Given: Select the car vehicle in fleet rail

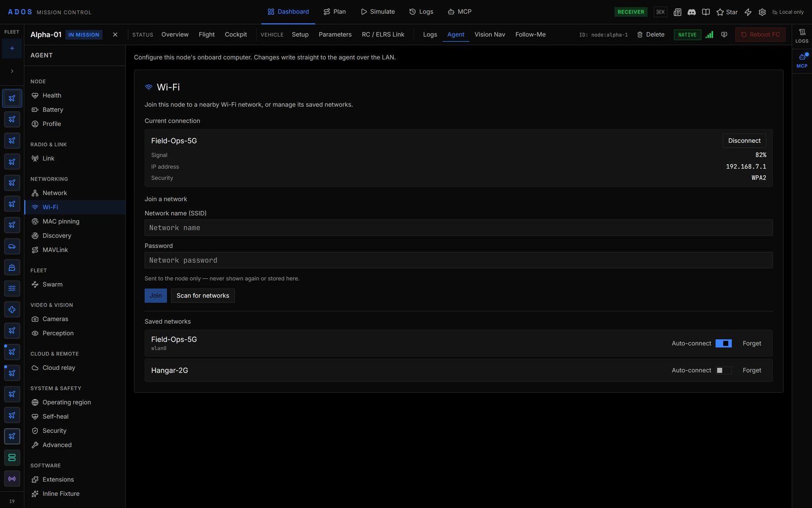Looking at the screenshot, I should [12, 246].
